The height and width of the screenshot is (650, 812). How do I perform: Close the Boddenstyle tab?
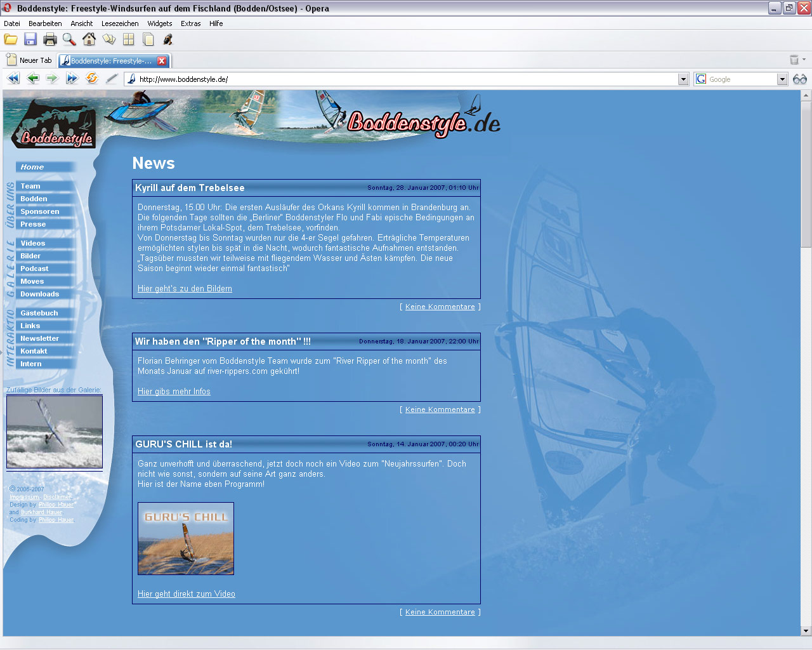[162, 61]
